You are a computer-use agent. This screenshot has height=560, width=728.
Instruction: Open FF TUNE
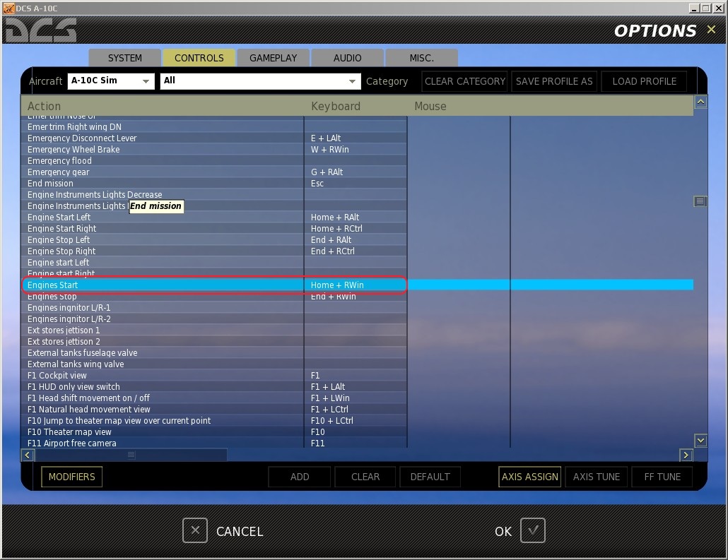[x=662, y=477]
